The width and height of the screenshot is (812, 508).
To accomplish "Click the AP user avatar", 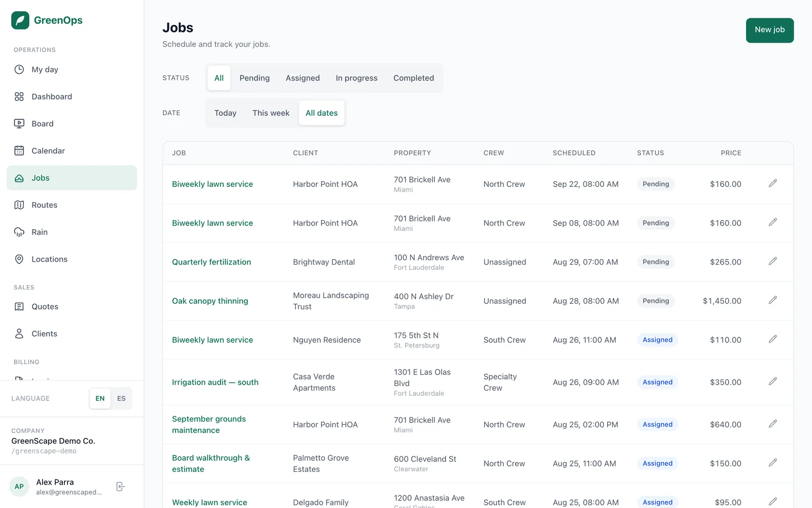I will [19, 487].
